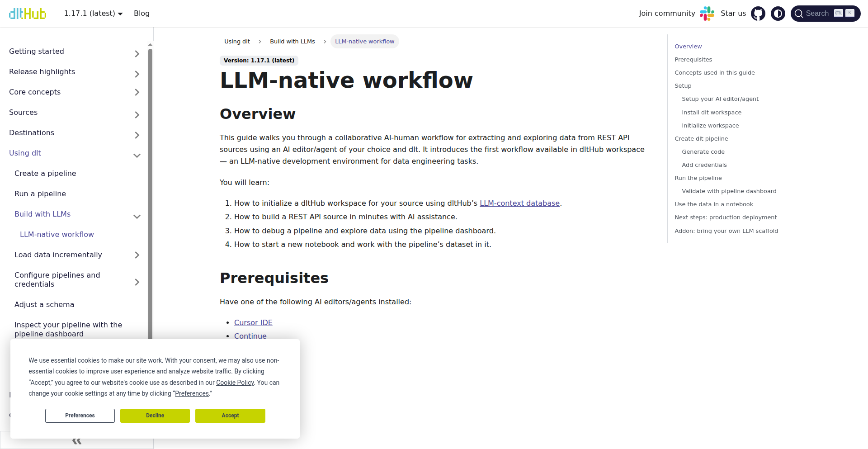Jump to Initialize workspace section
868x449 pixels.
click(x=710, y=126)
